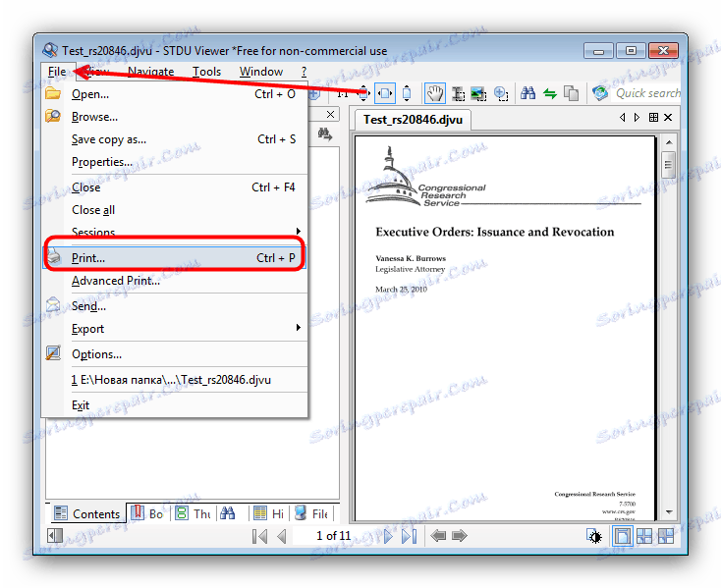Select the zoom to selection tool
The width and height of the screenshot is (721, 588).
501,93
